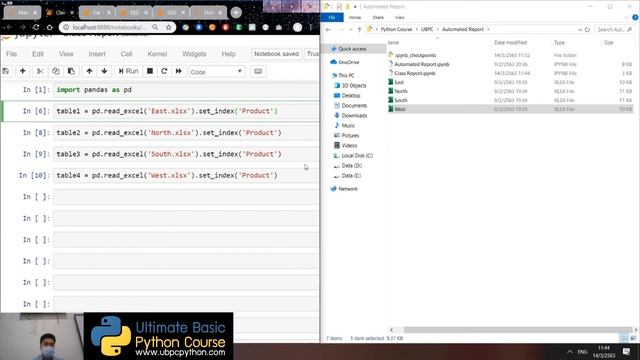Open Explorer Share ribbon tab

point(378,18)
